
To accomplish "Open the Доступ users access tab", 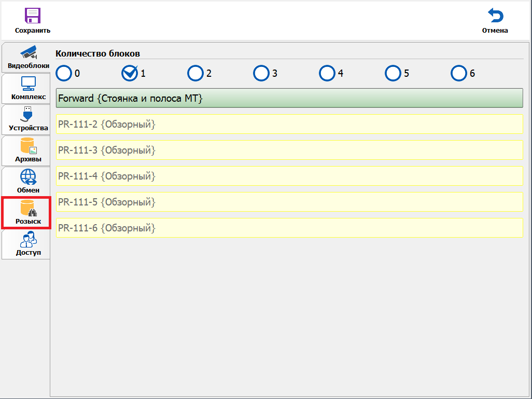I will 28,244.
